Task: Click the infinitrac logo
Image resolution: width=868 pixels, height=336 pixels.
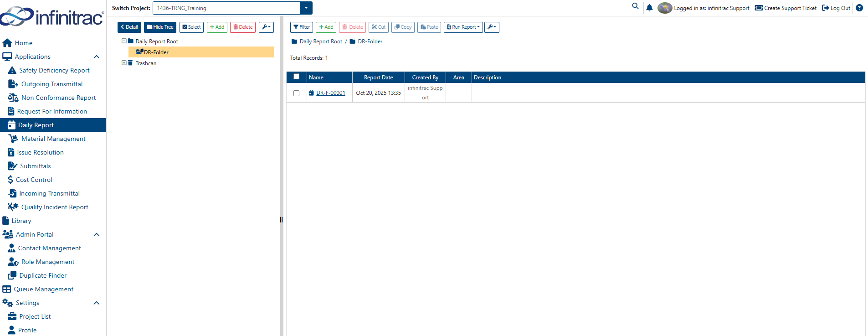Action: coord(52,16)
